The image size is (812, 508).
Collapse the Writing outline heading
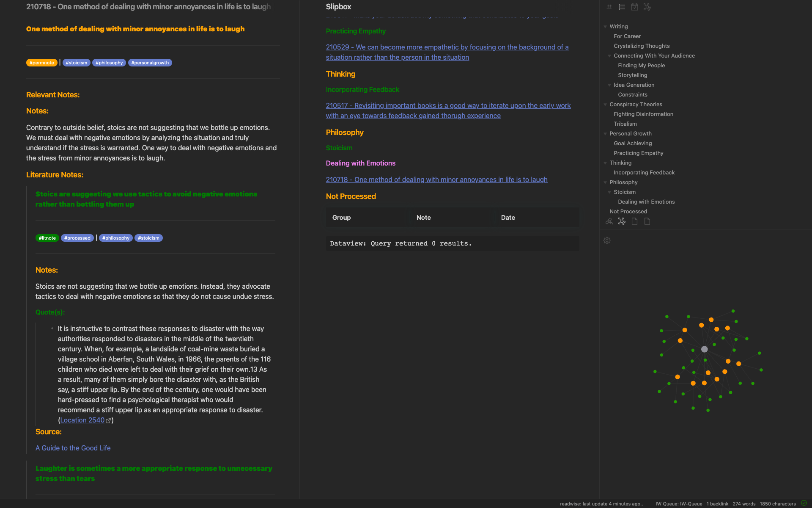click(x=605, y=27)
